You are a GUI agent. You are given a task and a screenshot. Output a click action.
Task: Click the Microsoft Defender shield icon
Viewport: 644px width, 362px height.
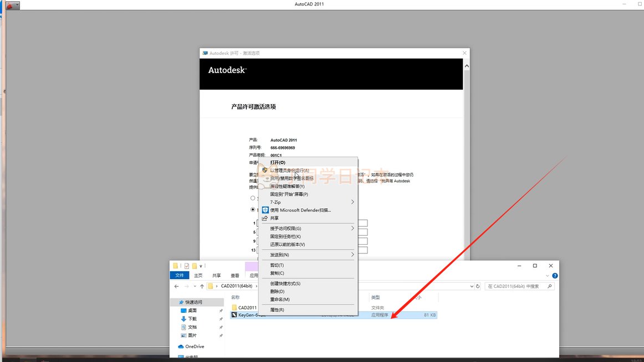click(265, 210)
